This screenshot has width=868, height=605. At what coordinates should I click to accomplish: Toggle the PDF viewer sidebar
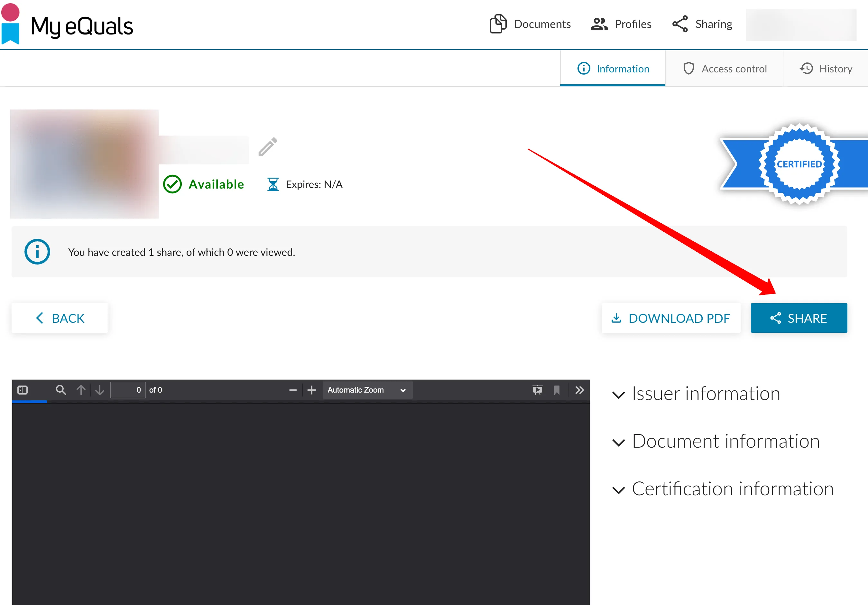point(23,390)
